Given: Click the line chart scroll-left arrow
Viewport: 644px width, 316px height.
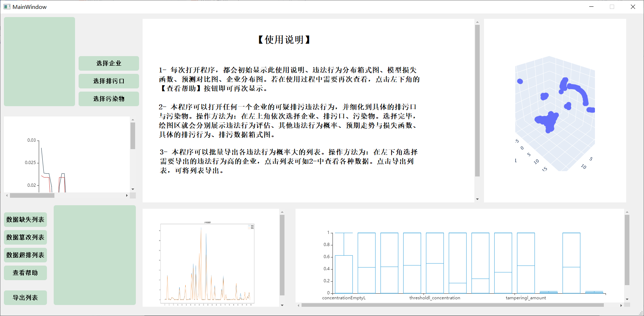Looking at the screenshot, I should pos(7,195).
